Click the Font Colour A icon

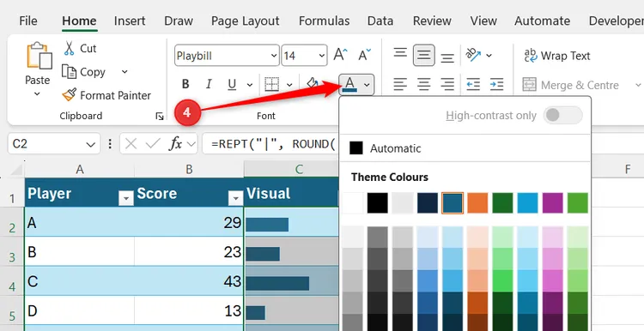click(349, 85)
